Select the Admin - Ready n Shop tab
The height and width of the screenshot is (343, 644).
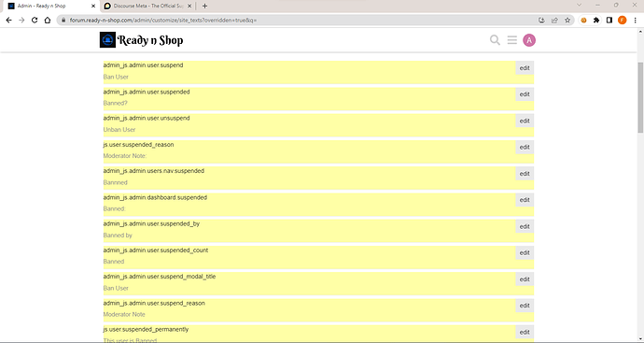(x=52, y=6)
